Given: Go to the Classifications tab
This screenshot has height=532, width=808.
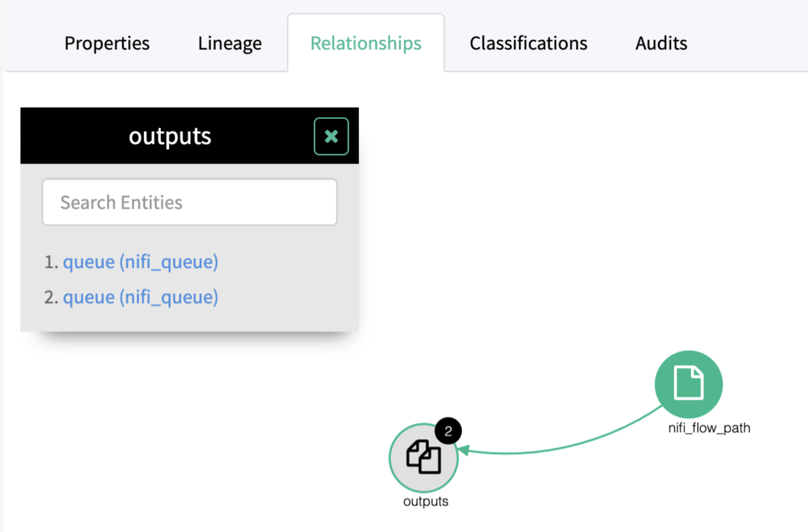Looking at the screenshot, I should [x=528, y=43].
